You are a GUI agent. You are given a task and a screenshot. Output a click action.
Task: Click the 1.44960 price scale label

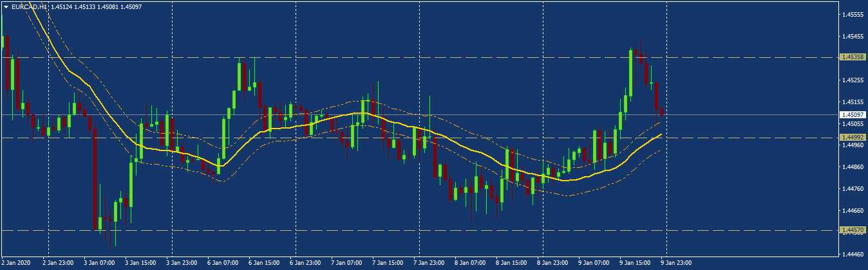point(853,145)
